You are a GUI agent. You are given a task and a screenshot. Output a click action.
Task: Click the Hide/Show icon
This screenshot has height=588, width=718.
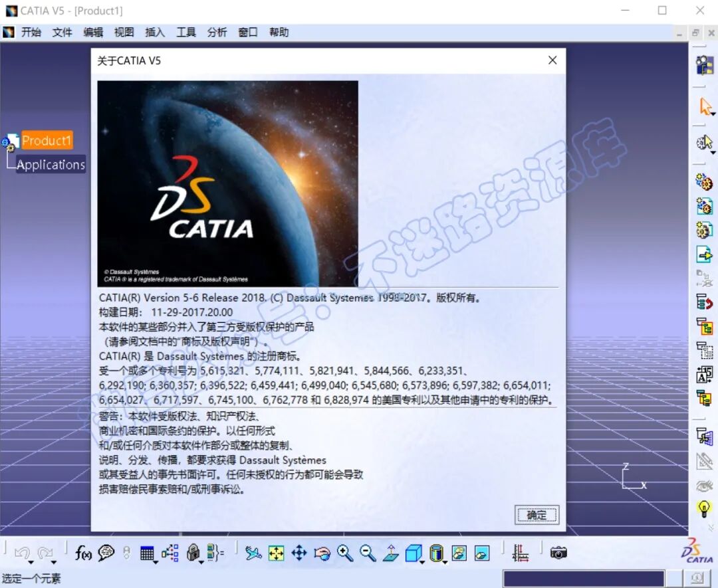[x=459, y=553]
